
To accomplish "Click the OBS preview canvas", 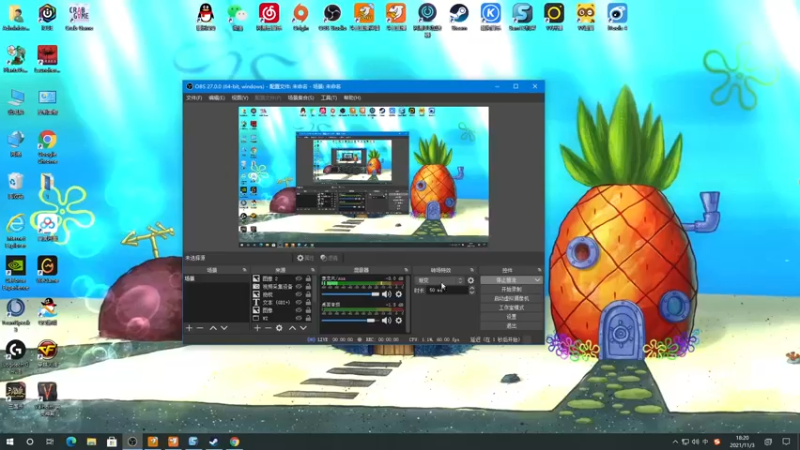I will tap(363, 177).
